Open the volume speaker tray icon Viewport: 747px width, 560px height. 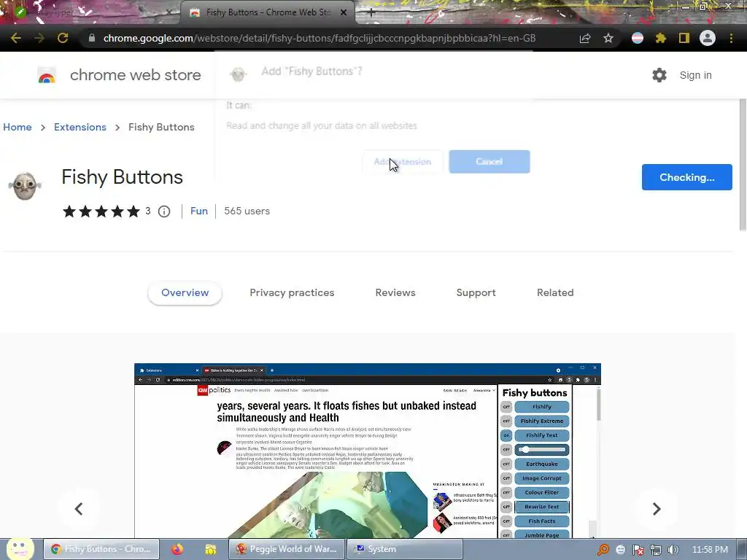pyautogui.click(x=673, y=550)
